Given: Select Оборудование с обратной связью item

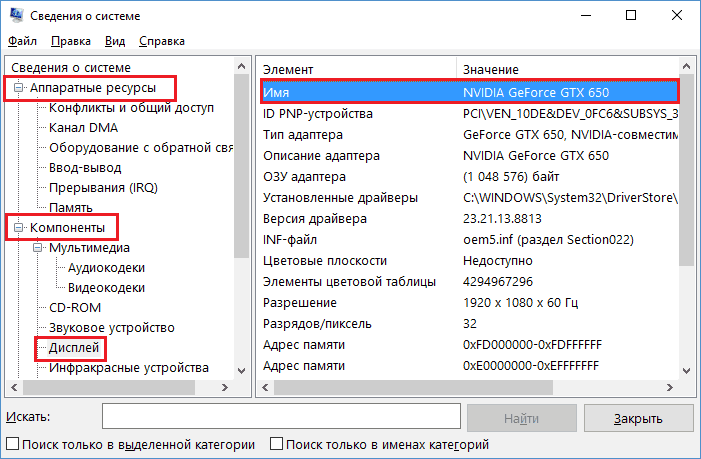Looking at the screenshot, I should (x=141, y=148).
